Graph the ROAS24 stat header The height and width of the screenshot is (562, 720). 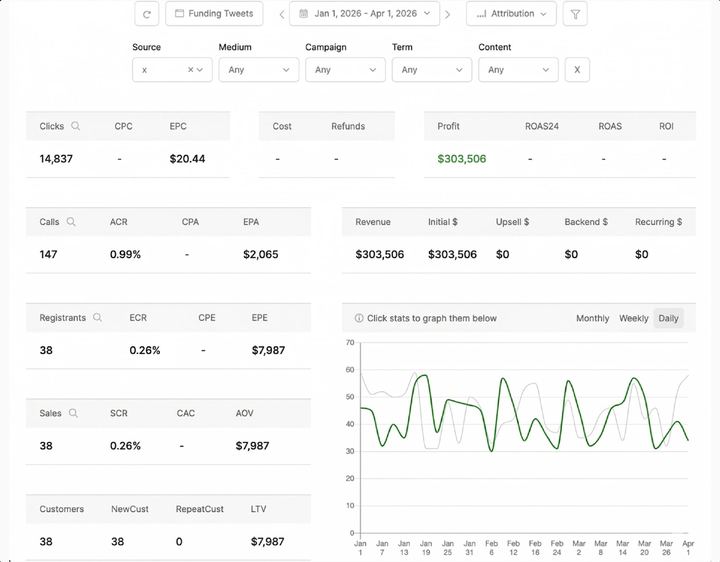point(542,126)
